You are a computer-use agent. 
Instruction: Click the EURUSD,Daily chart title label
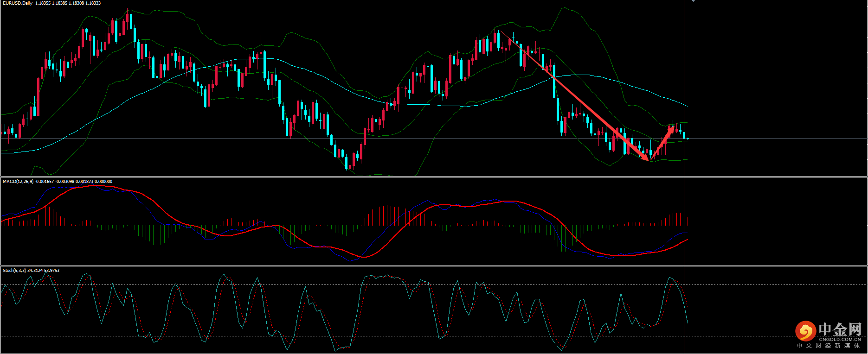[x=18, y=3]
